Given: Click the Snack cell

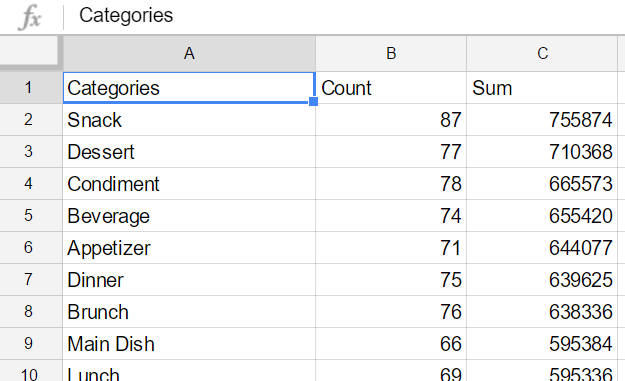Looking at the screenshot, I should pos(189,120).
